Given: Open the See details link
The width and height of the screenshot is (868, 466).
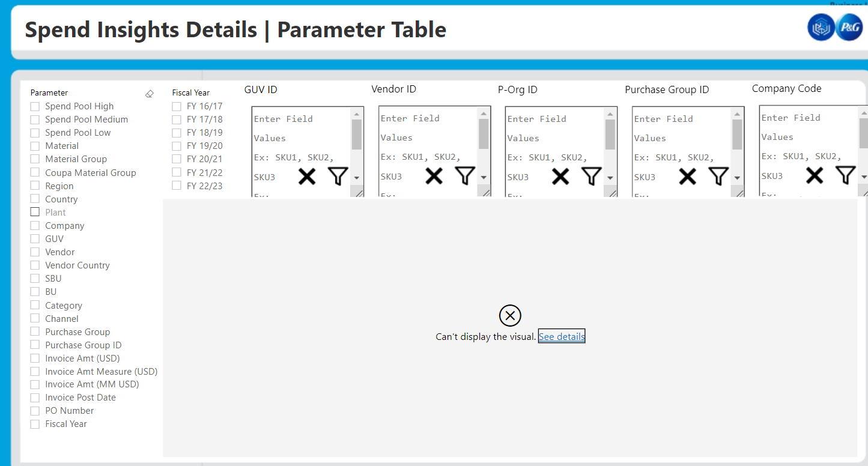Looking at the screenshot, I should tap(562, 336).
